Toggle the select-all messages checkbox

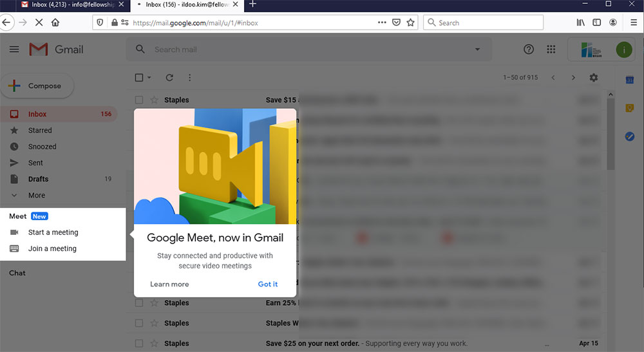(x=139, y=77)
